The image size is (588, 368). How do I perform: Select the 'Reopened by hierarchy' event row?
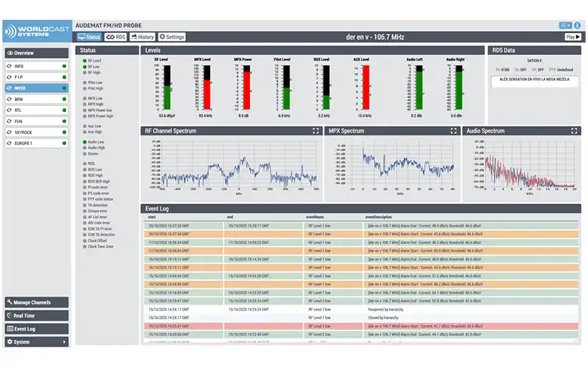pyautogui.click(x=361, y=309)
